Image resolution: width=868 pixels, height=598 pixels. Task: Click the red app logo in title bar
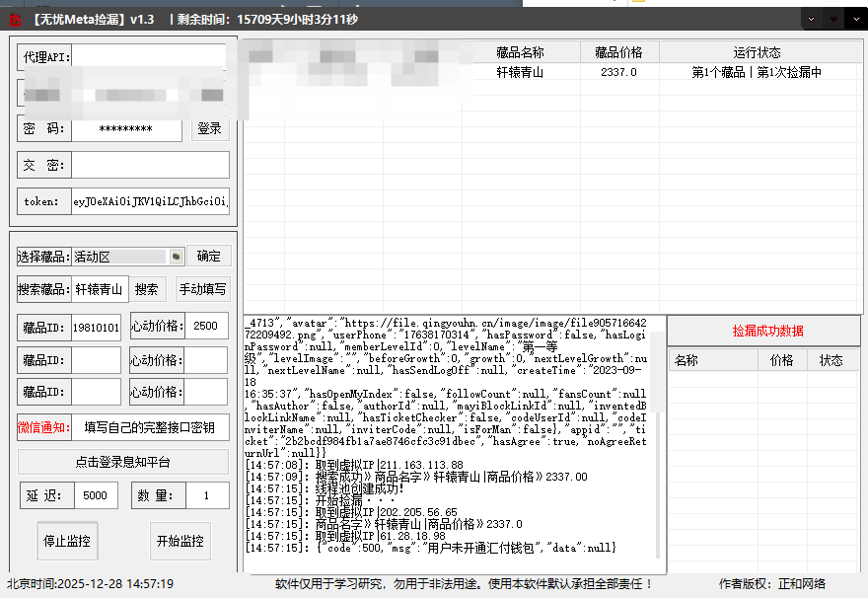[x=15, y=18]
